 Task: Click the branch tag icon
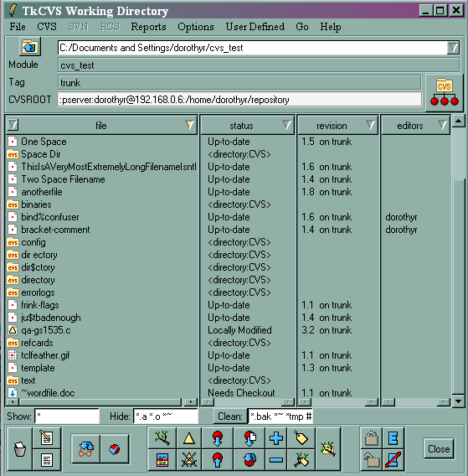pos(301,460)
